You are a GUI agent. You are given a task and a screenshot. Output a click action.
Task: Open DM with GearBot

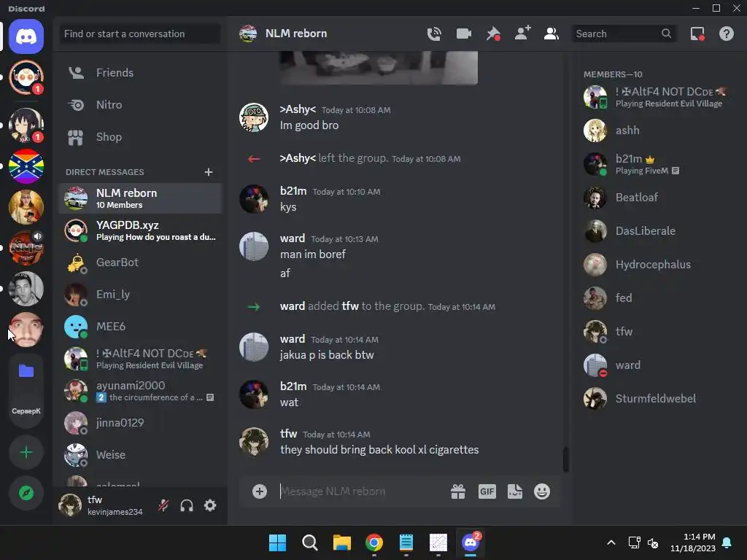tap(140, 262)
